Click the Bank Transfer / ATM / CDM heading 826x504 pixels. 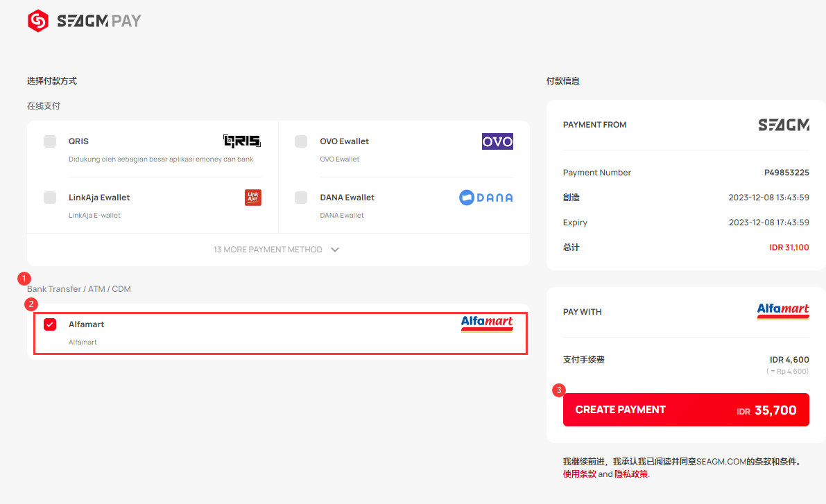pyautogui.click(x=79, y=289)
